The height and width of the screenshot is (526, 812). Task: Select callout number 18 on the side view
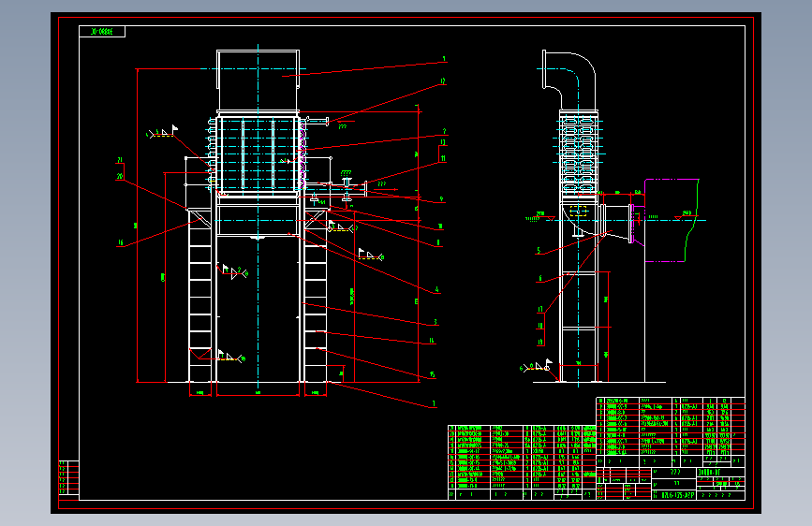[x=540, y=326]
